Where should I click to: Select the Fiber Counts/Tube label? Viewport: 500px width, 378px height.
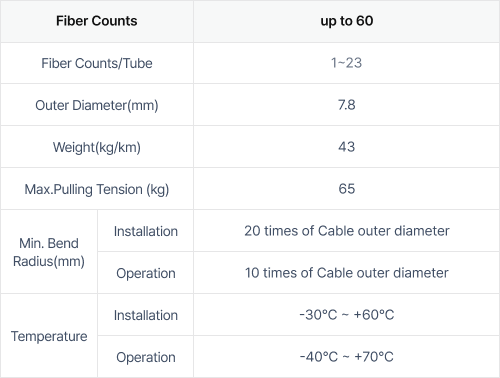97,63
